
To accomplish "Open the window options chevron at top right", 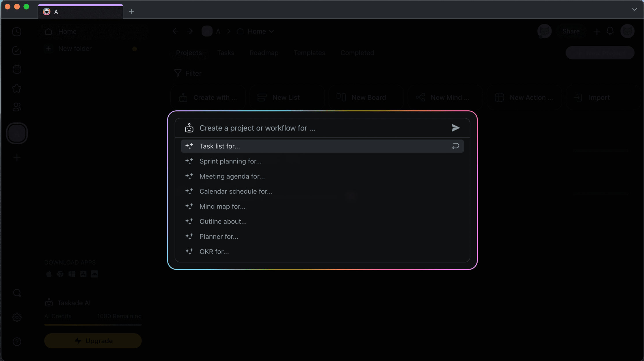I will coord(634,10).
